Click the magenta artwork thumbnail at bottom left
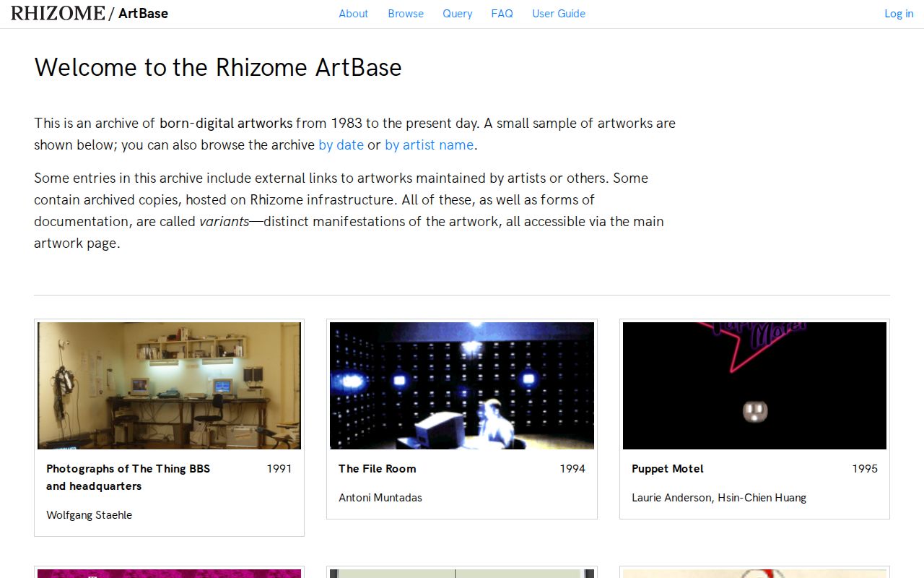Screen dimensions: 924x578 [x=169, y=574]
